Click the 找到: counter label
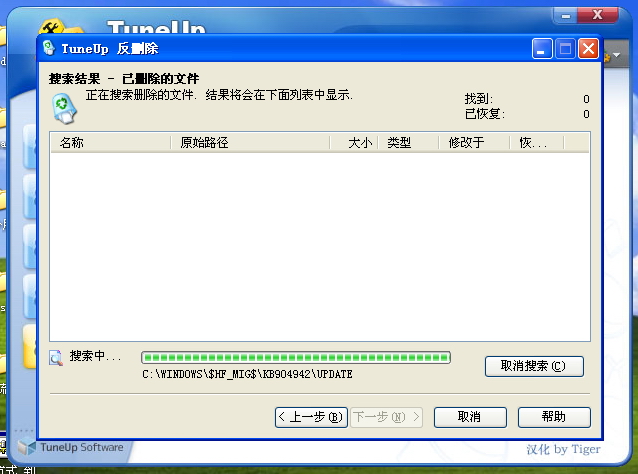Image resolution: width=638 pixels, height=474 pixels. [x=479, y=99]
